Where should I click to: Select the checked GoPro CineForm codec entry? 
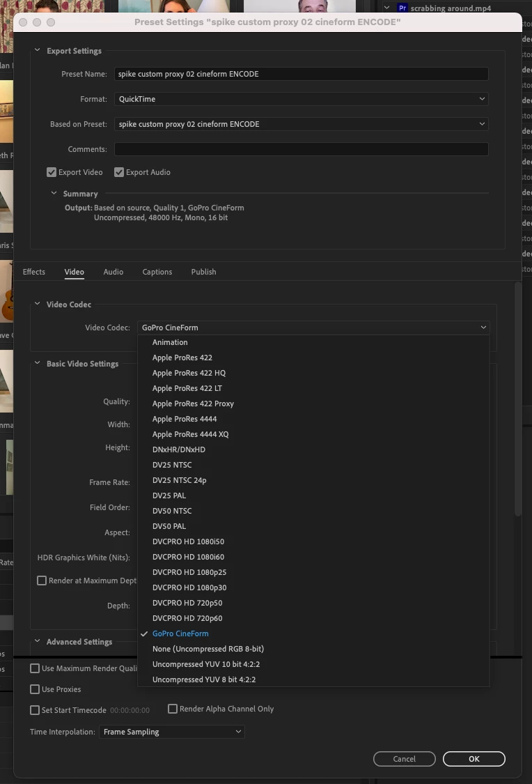[314, 633]
